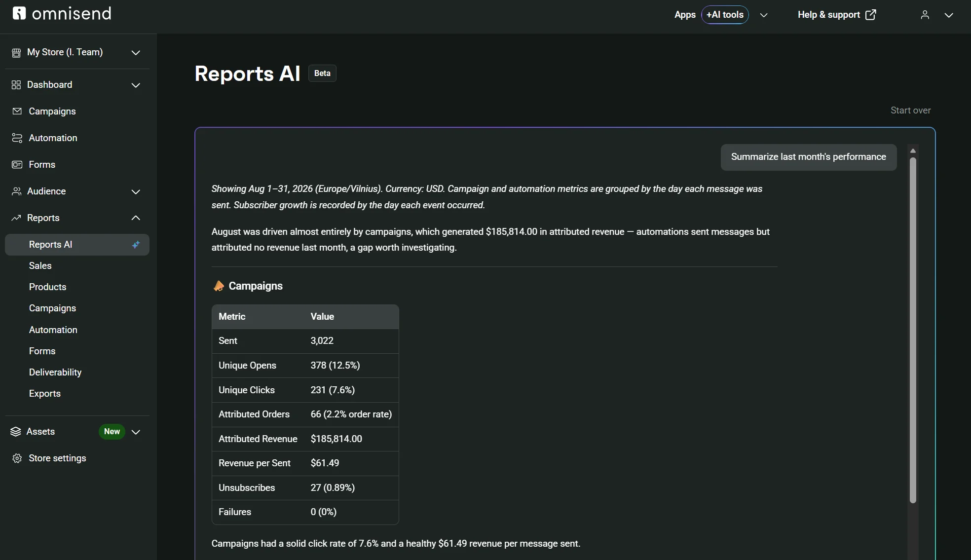Click the Unique Opens value 378 (12.5%)

[x=335, y=366]
